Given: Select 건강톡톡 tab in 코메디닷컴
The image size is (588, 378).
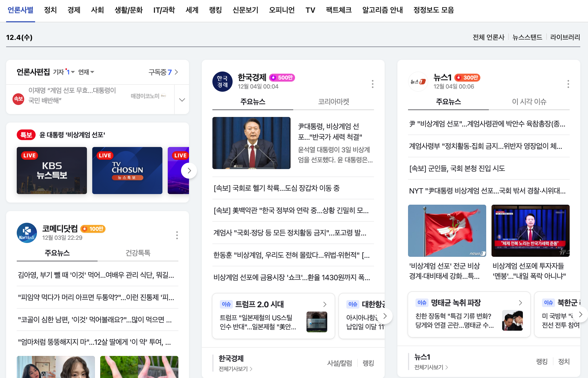Looking at the screenshot, I should pos(138,253).
